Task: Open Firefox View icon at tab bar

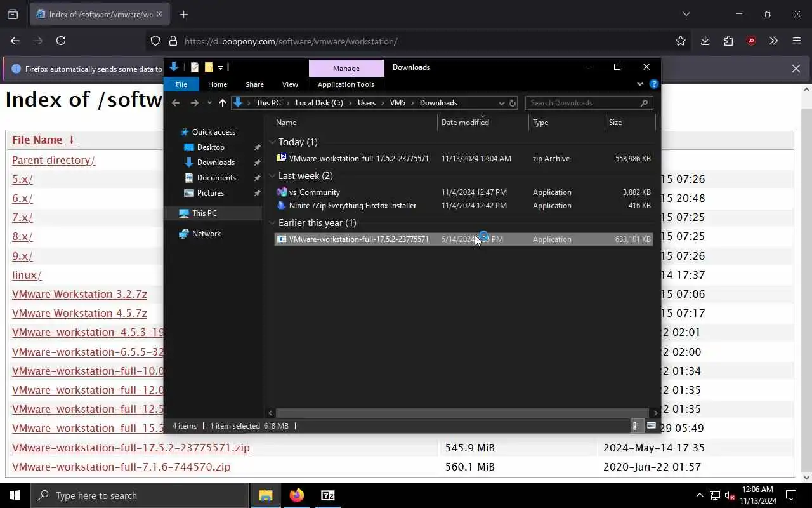Action: coord(13,14)
